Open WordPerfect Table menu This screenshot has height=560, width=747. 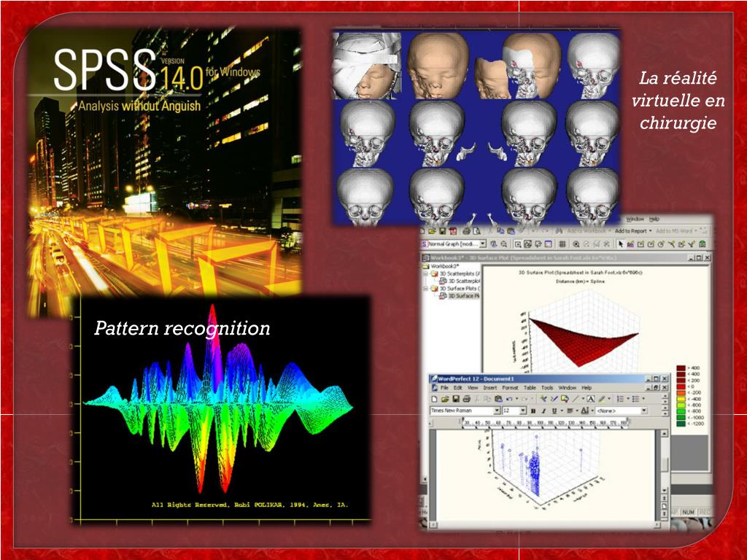click(530, 388)
